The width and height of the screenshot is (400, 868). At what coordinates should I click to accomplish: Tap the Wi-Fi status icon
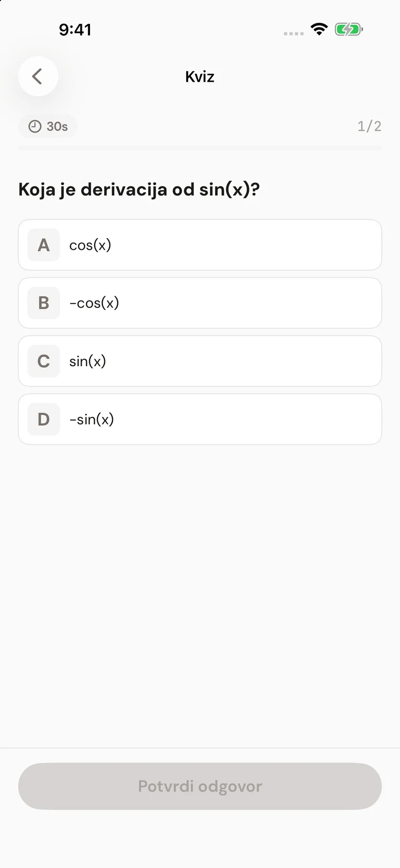tap(319, 29)
